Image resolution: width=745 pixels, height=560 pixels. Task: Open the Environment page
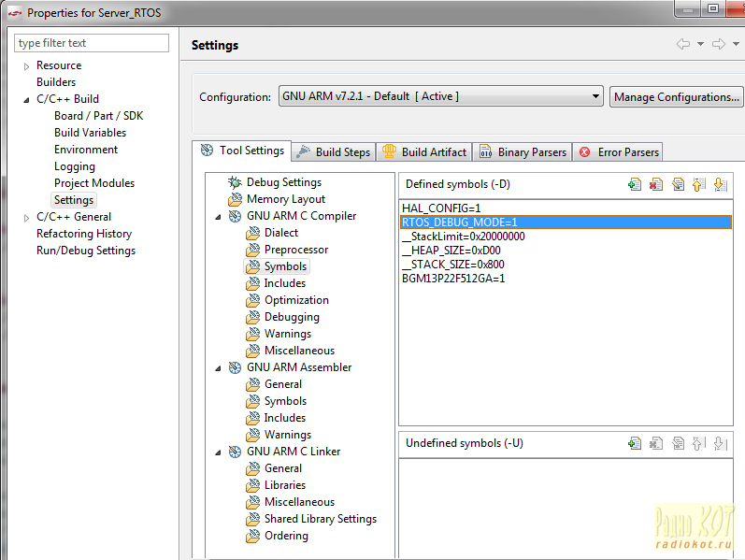coord(86,150)
